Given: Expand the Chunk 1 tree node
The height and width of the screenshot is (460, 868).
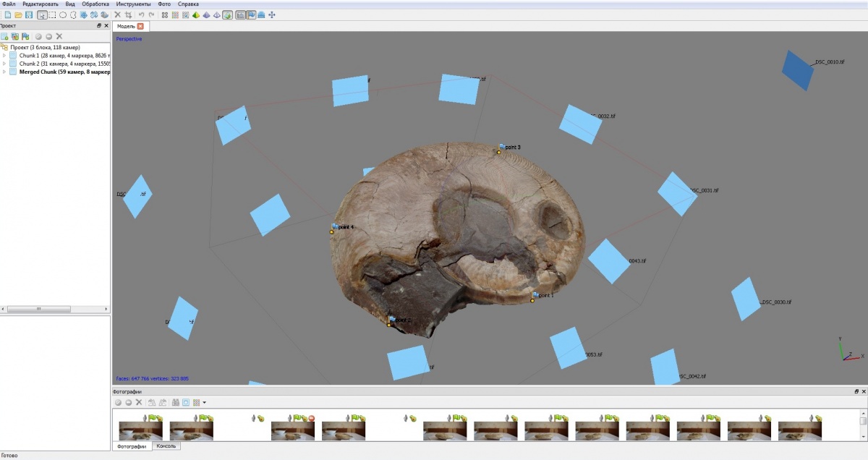Looking at the screenshot, I should click(4, 55).
